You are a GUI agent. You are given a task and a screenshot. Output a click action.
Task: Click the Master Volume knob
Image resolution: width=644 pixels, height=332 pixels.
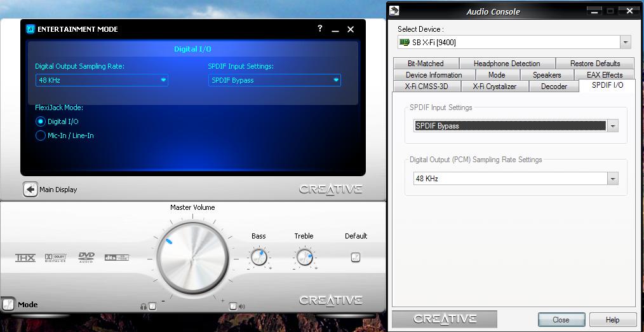[192, 258]
